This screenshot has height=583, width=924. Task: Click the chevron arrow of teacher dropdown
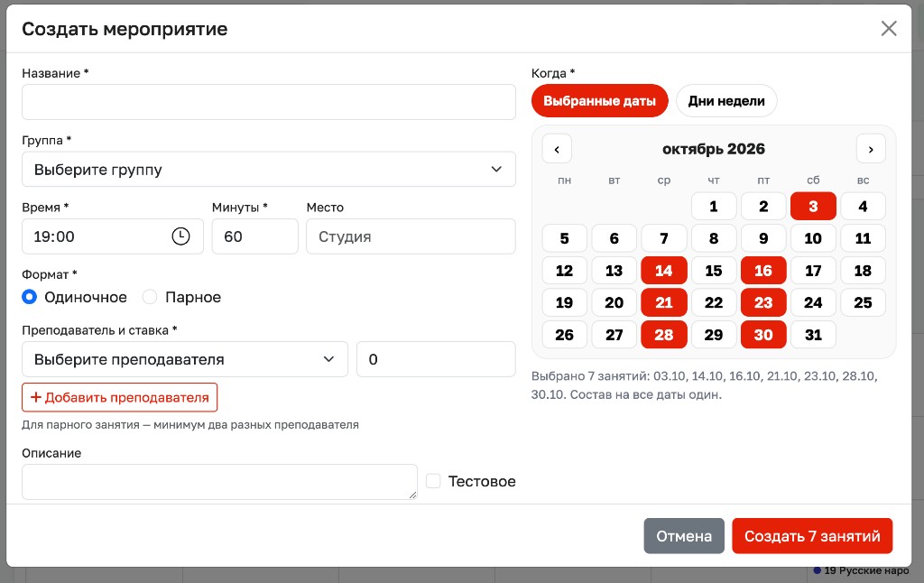[x=328, y=359]
